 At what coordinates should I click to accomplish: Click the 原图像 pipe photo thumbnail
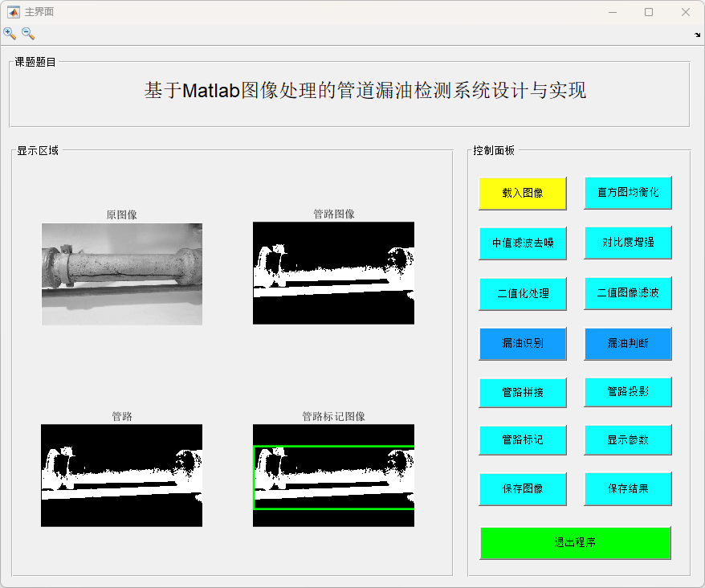coord(122,274)
